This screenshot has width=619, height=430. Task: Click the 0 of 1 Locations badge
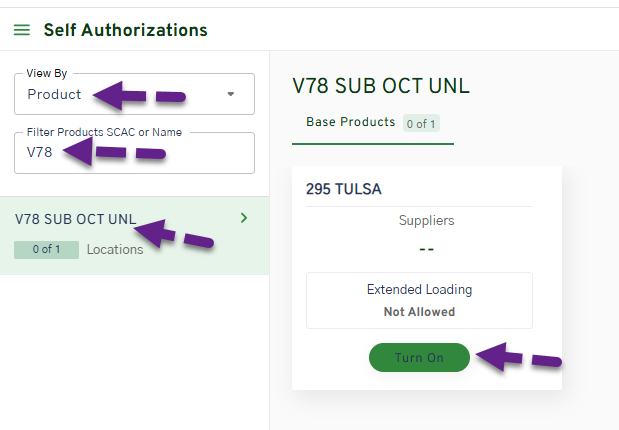[46, 249]
